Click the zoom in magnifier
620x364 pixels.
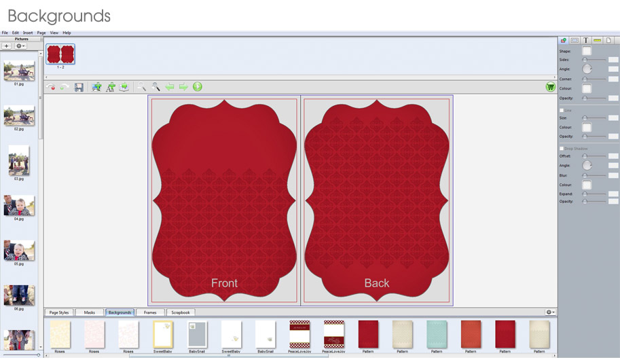click(156, 86)
